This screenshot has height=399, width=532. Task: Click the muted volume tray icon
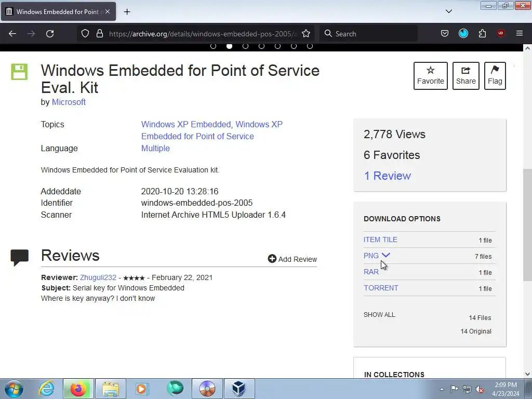pos(480,389)
